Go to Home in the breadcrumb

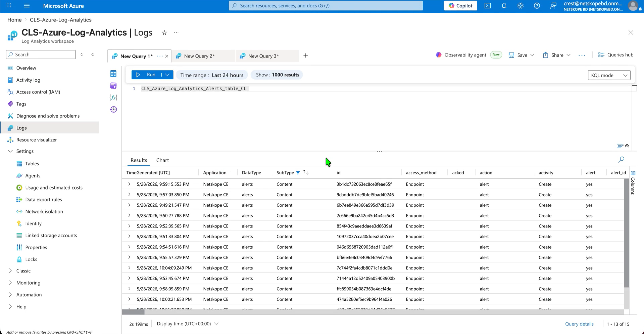14,20
